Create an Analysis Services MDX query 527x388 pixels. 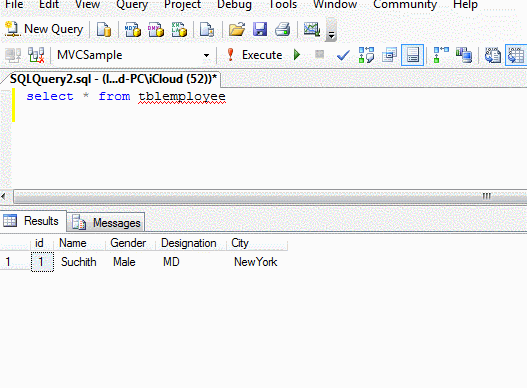(133, 29)
